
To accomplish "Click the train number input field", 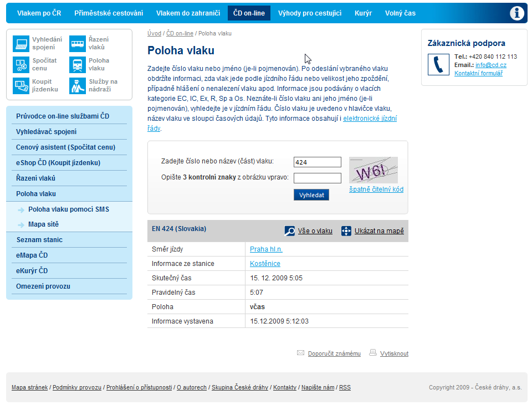I will [317, 162].
